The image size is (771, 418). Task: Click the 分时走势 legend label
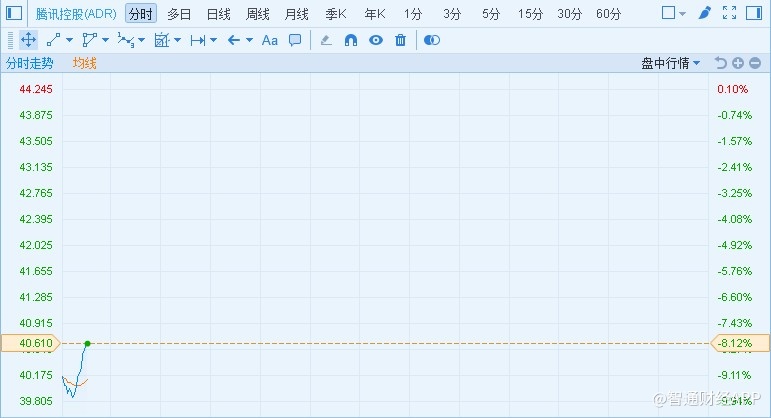pyautogui.click(x=30, y=63)
